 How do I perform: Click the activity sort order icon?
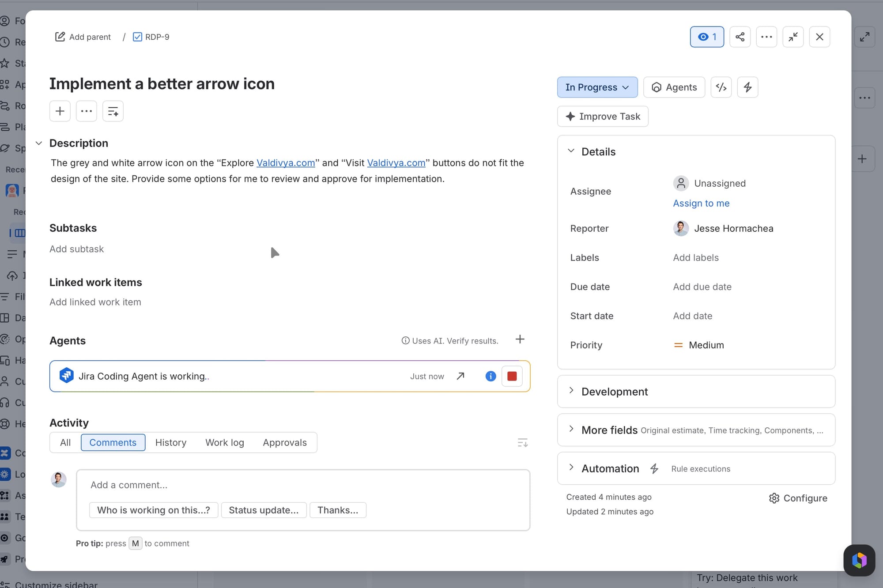pos(522,443)
